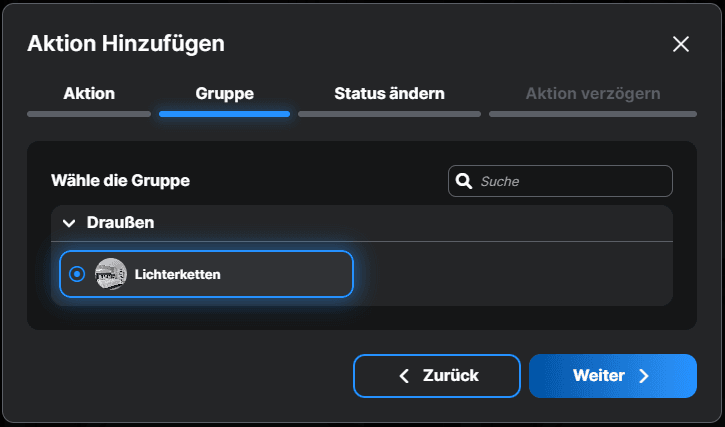
Task: Click the progress bar under Status ändern
Action: click(x=389, y=114)
